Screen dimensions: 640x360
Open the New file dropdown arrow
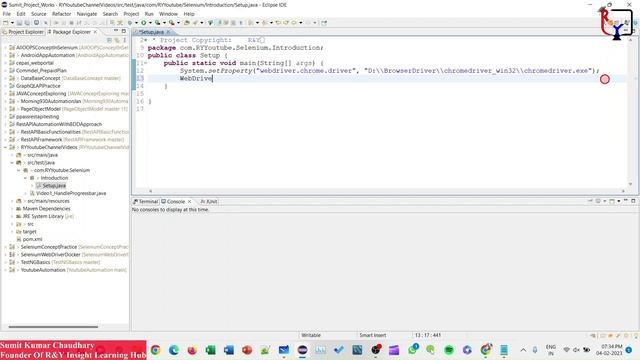[12, 23]
